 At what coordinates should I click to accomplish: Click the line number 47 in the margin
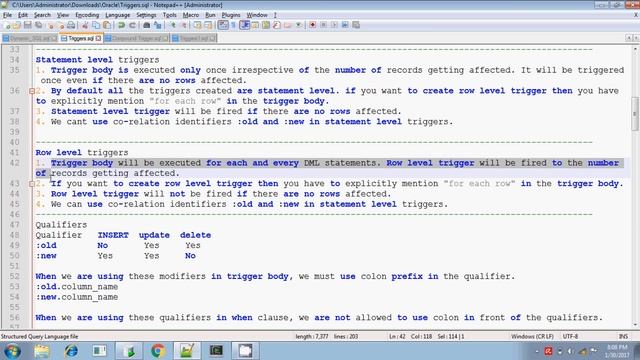[15, 225]
